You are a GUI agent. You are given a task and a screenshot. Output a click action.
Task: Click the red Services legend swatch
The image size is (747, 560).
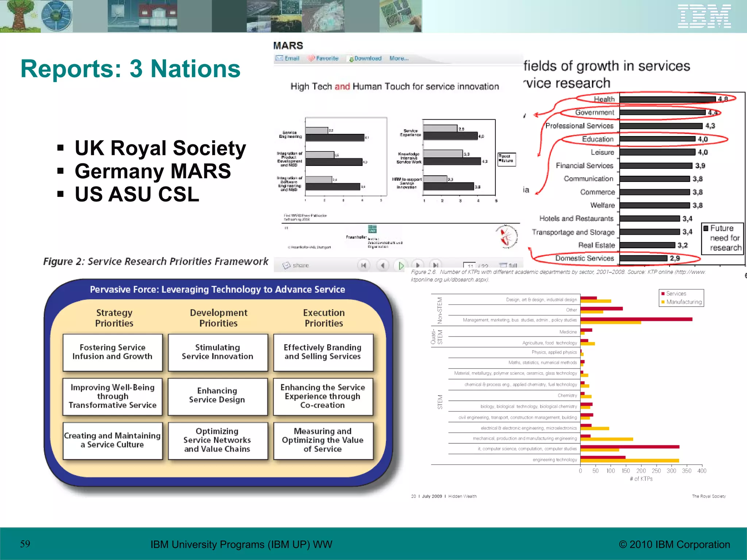pos(663,293)
